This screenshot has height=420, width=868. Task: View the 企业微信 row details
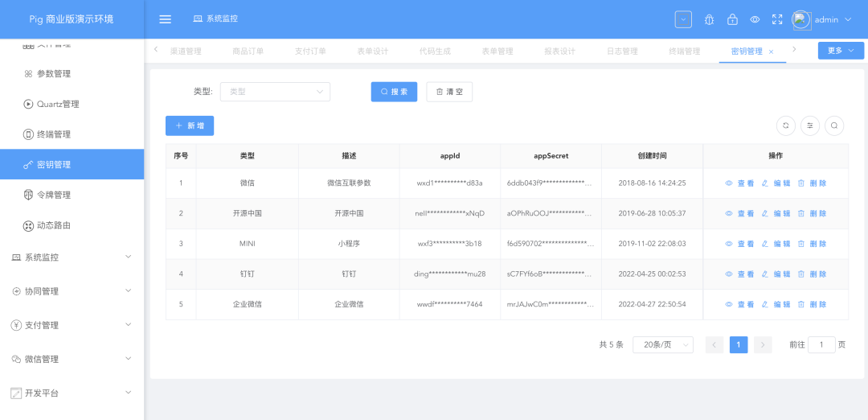[739, 304]
